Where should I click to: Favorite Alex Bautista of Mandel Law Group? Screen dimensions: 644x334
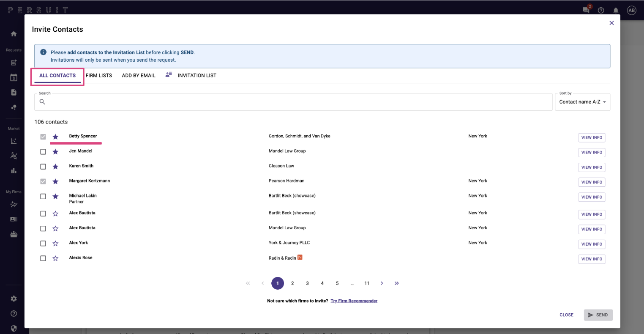55,229
